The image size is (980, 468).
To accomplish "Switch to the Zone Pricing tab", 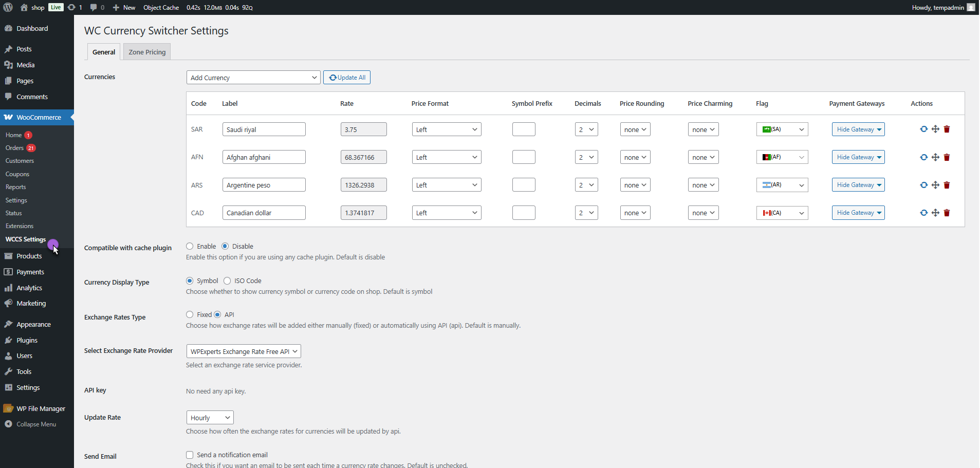I will [147, 52].
